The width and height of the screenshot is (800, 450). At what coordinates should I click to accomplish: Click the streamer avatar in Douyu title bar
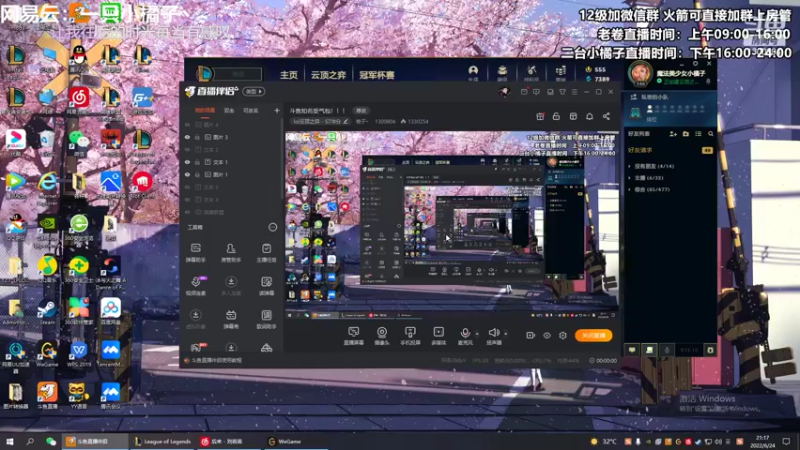505,92
